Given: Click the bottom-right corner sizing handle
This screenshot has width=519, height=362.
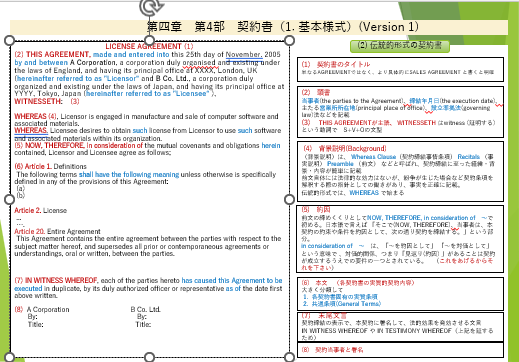Looking at the screenshot, I should point(290,357).
